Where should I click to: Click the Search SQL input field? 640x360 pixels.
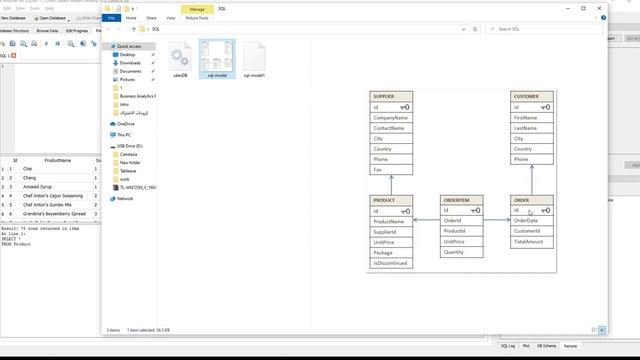(543, 29)
